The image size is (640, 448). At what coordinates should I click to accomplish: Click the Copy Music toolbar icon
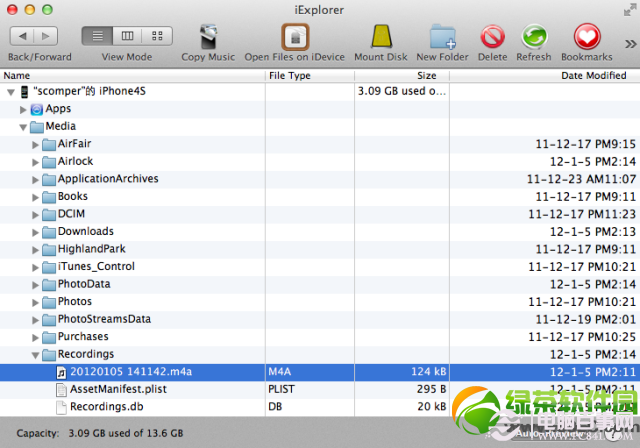tap(207, 37)
